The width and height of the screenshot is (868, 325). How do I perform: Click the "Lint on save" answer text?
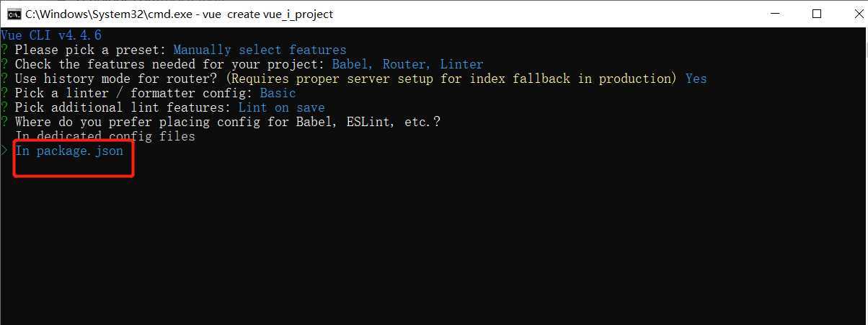[282, 107]
